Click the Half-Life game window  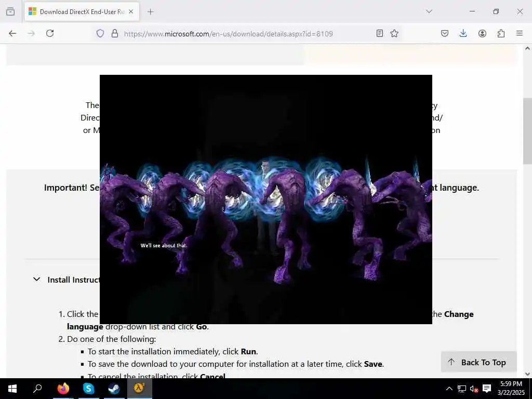click(265, 199)
